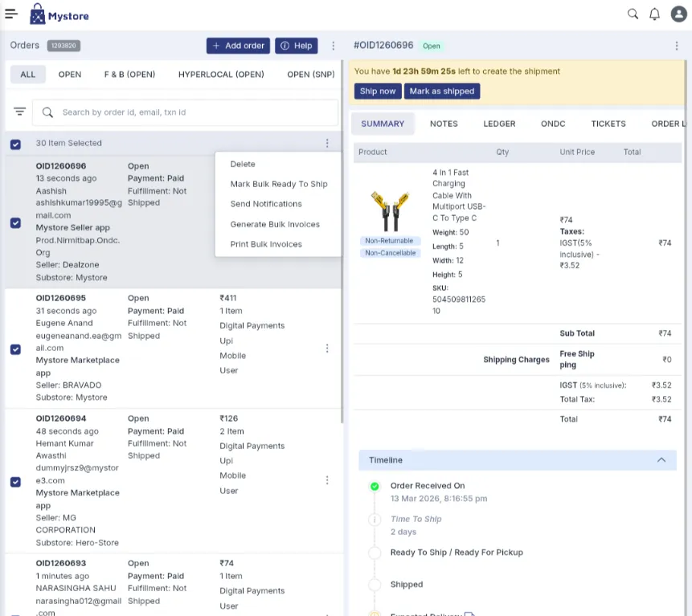692x616 pixels.
Task: Click the Ship now button
Action: (x=378, y=91)
